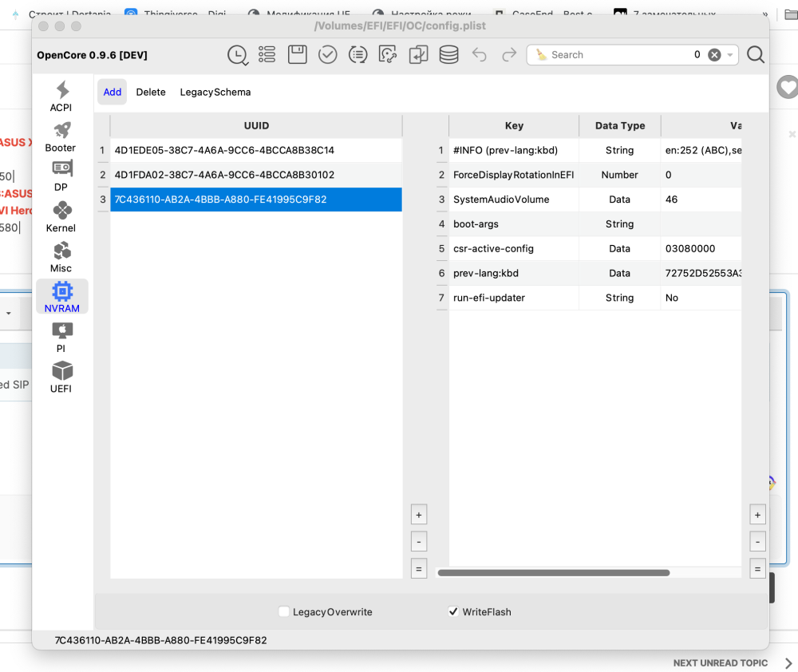Click the edit presets toolbar icon
Image resolution: width=798 pixels, height=672 pixels.
(x=388, y=54)
